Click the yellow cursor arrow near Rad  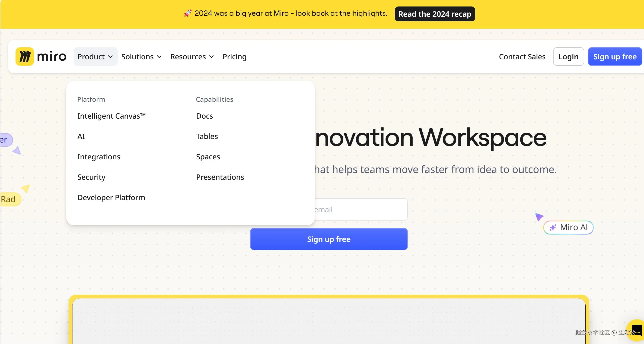point(26,188)
